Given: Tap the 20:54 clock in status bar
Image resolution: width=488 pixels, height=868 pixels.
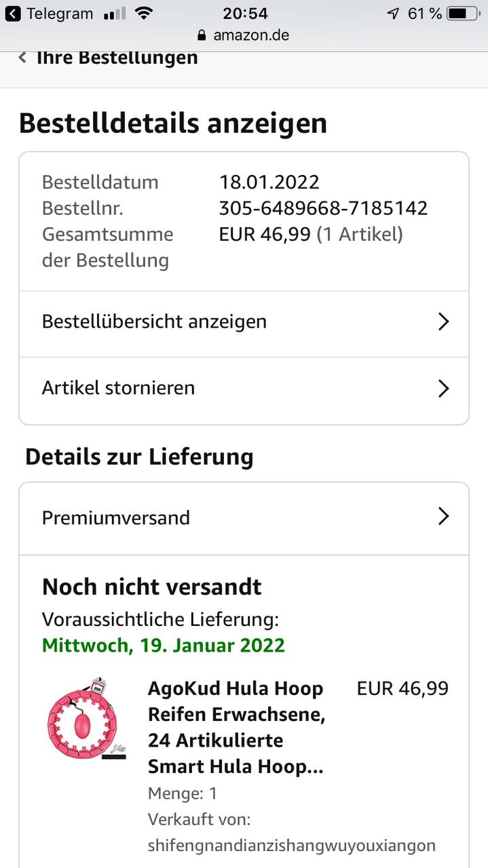Looking at the screenshot, I should click(x=245, y=14).
